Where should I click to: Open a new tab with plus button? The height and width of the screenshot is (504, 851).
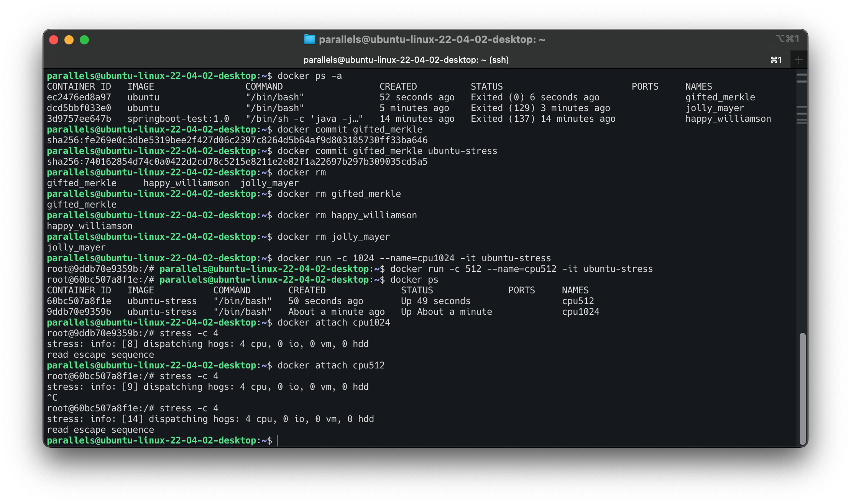798,60
